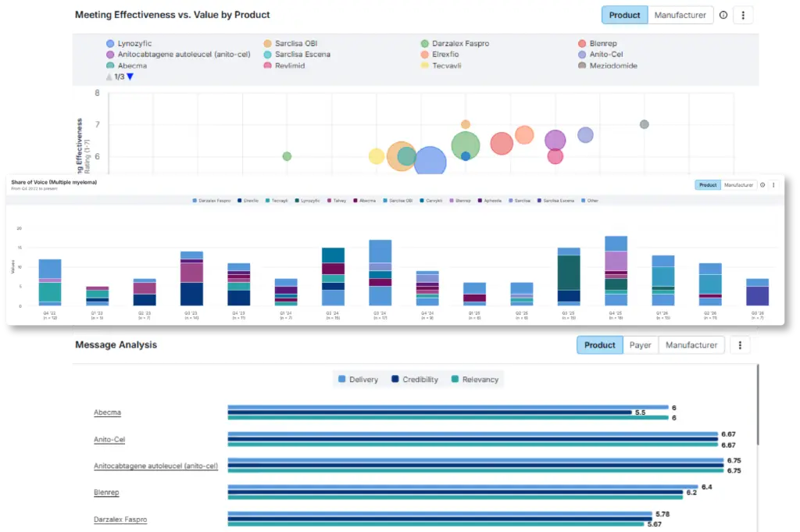800x532 pixels.
Task: Toggle Abecma series in top chart legend
Action: click(x=127, y=66)
